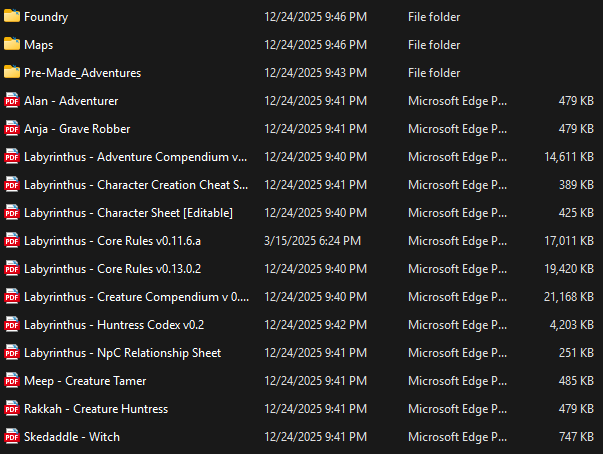
Task: Click the PDF icon for Rakkah - Creature Huntress
Action: click(x=12, y=409)
